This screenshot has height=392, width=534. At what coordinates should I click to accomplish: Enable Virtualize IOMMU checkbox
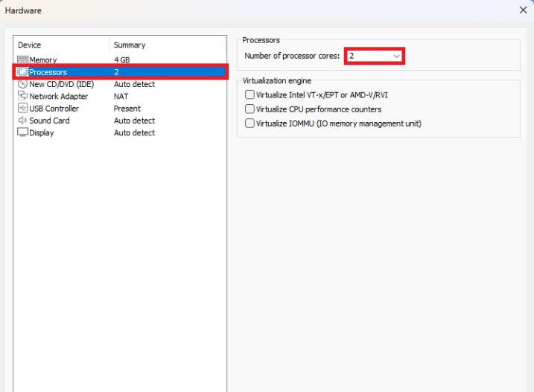pyautogui.click(x=249, y=123)
